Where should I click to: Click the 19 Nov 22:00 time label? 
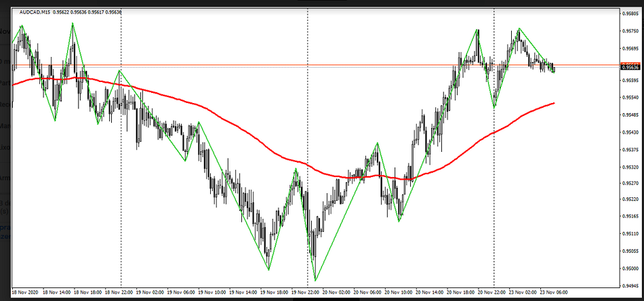coord(306,293)
